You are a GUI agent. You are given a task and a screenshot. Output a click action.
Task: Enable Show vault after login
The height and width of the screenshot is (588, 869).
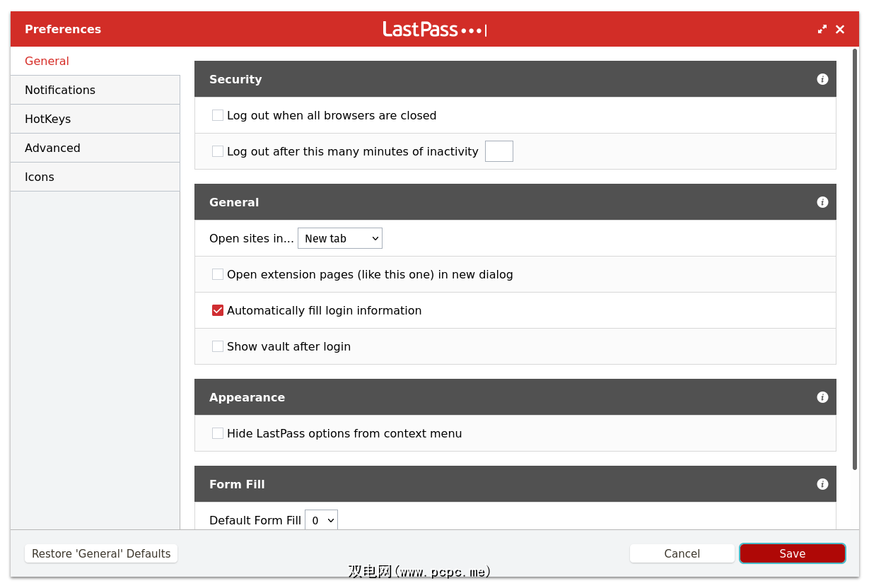coord(218,346)
